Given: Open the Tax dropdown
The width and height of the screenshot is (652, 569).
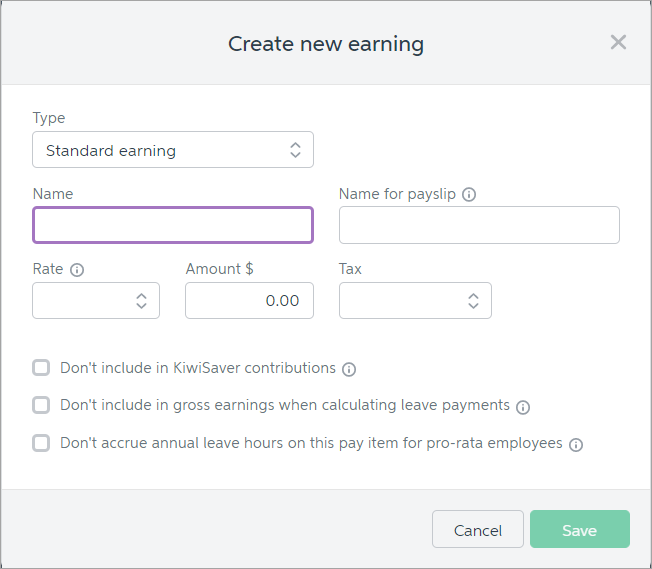Looking at the screenshot, I should coord(415,300).
